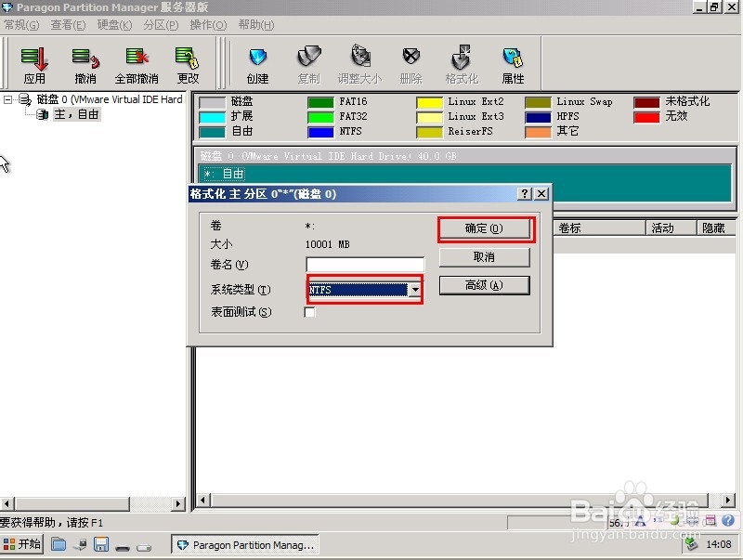743x560 pixels.
Task: Click the Linux Ext2 yellow legend swatch
Action: [429, 102]
